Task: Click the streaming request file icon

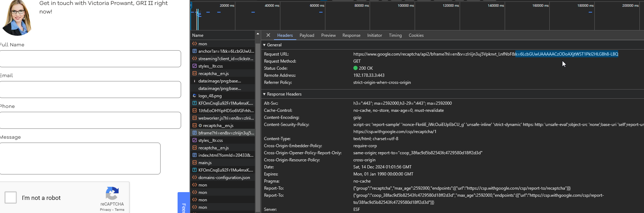Action: tap(195, 58)
